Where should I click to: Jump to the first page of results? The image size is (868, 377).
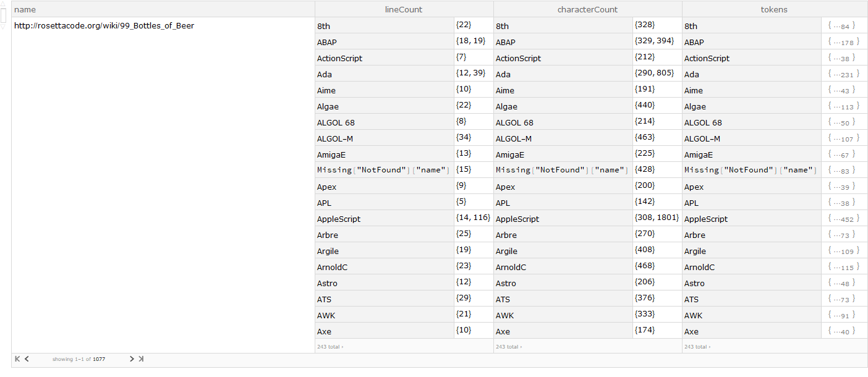pos(17,358)
